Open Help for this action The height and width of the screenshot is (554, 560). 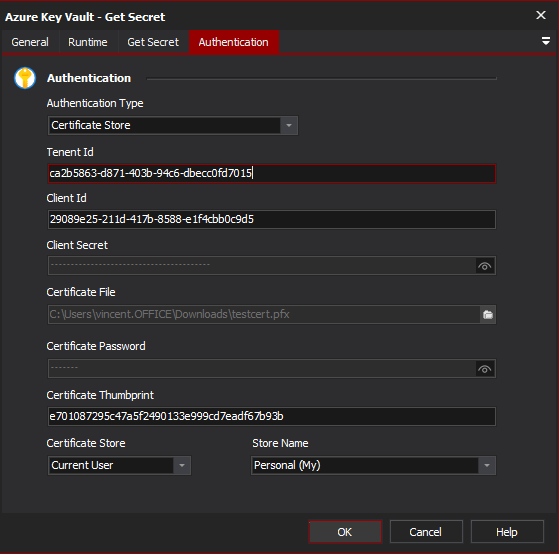coord(507,532)
